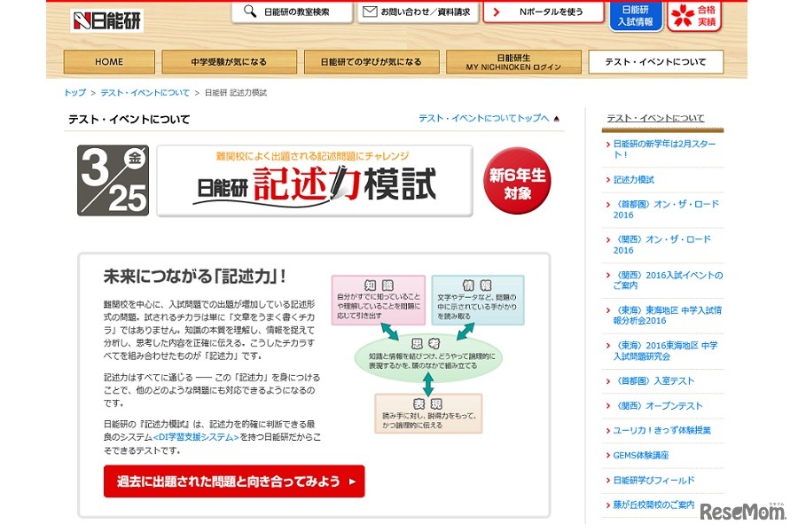Select the HOME navigation tab
This screenshot has height=532, width=798.
coord(108,62)
